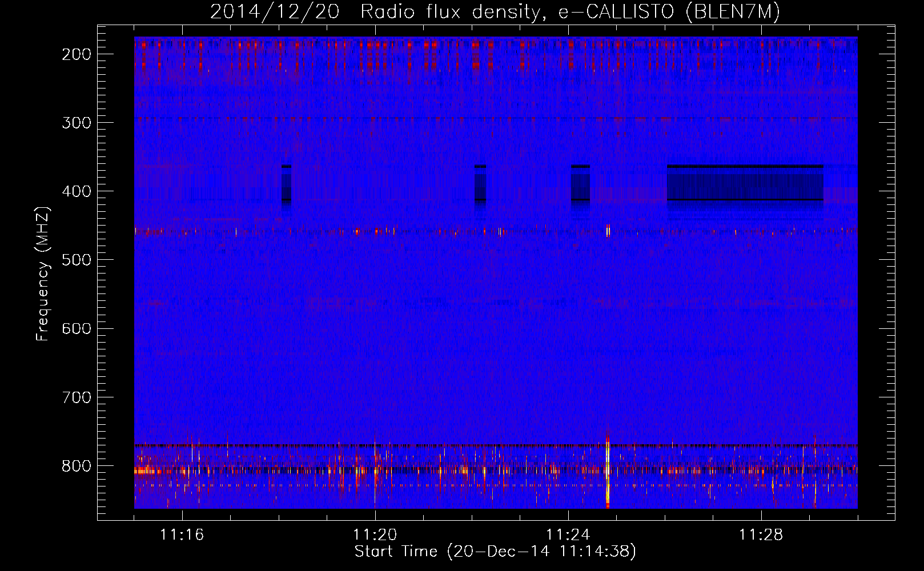
Task: Click the 700 frequency tick label
Action: pyautogui.click(x=76, y=397)
